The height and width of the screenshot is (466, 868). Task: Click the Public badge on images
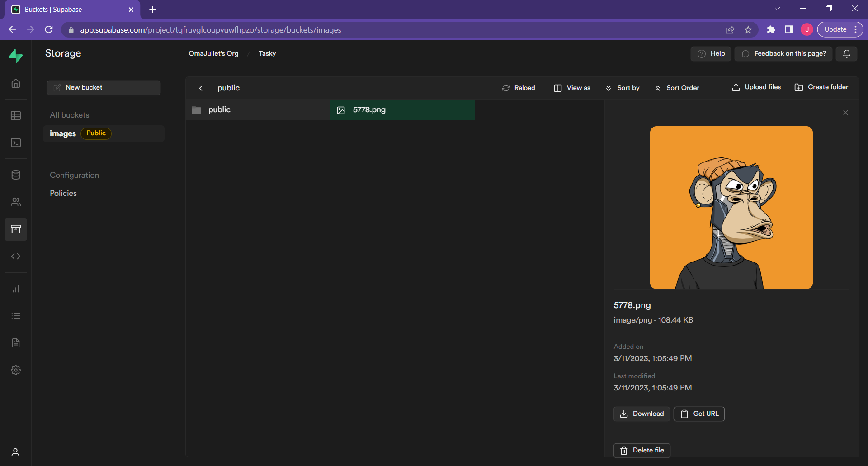pyautogui.click(x=96, y=133)
